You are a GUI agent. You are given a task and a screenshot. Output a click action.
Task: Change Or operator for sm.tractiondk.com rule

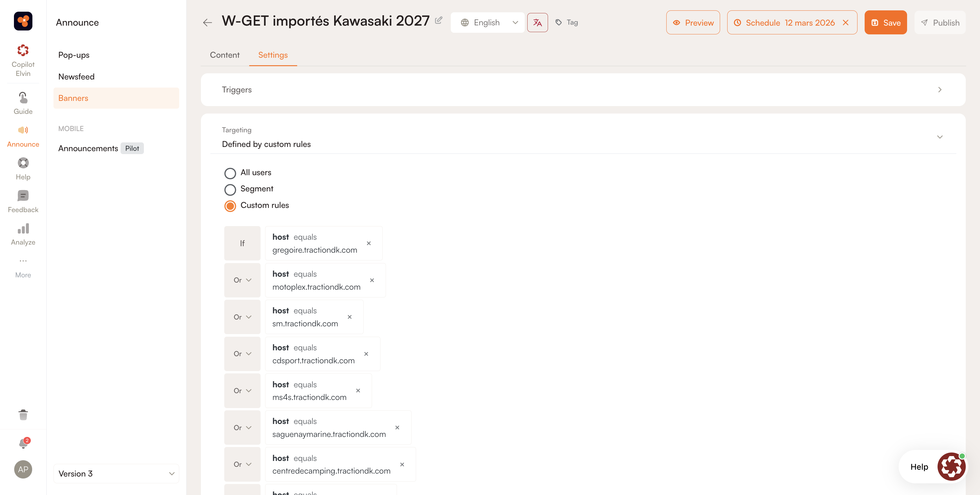click(x=242, y=317)
